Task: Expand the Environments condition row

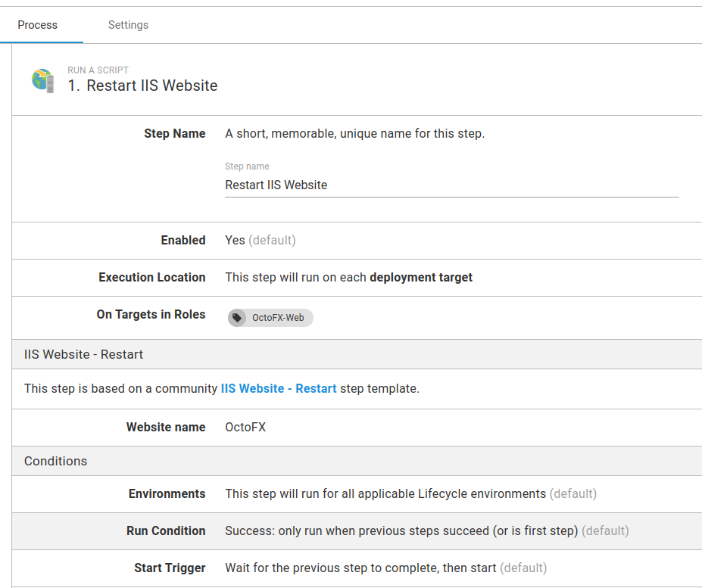Action: (x=167, y=494)
